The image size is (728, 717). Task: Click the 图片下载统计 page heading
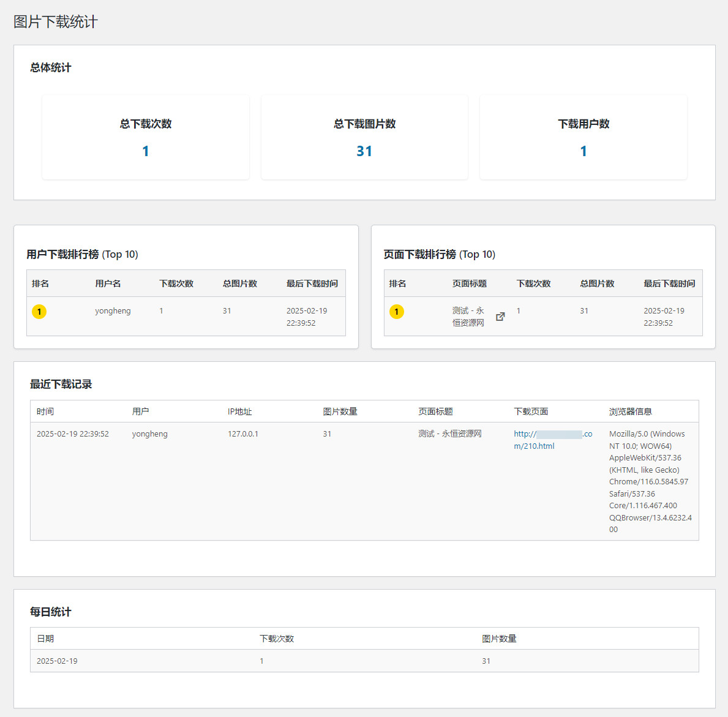[56, 22]
